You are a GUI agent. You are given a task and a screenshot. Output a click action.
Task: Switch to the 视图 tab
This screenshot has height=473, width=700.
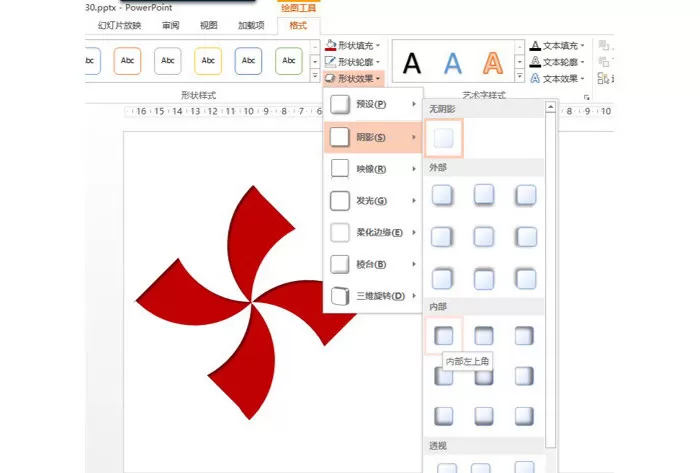click(x=208, y=25)
